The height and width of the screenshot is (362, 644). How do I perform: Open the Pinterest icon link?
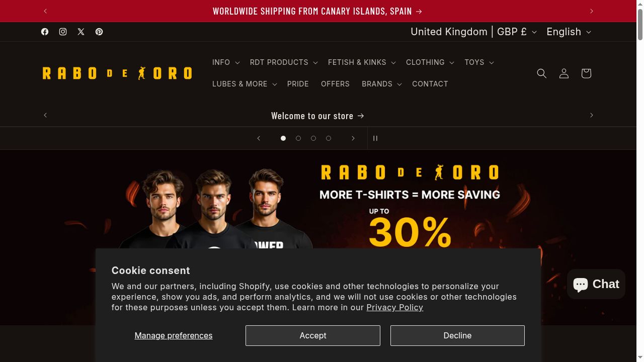(99, 32)
